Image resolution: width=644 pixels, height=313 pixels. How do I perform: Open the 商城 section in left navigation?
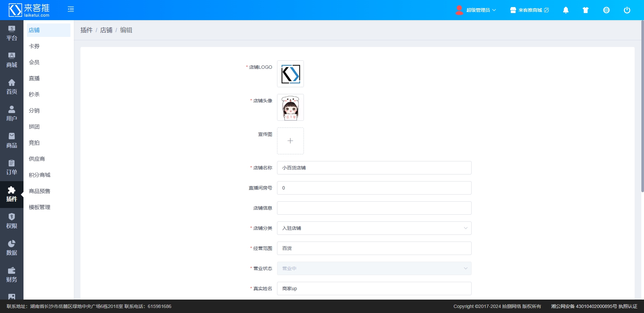[12, 60]
